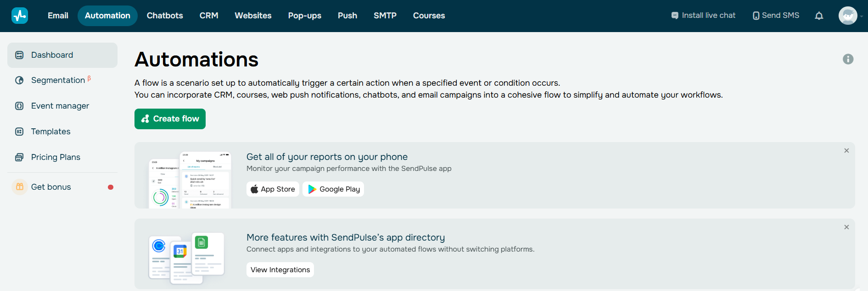Click Get bonus in the sidebar
Viewport: 868px width, 291px height.
62,187
